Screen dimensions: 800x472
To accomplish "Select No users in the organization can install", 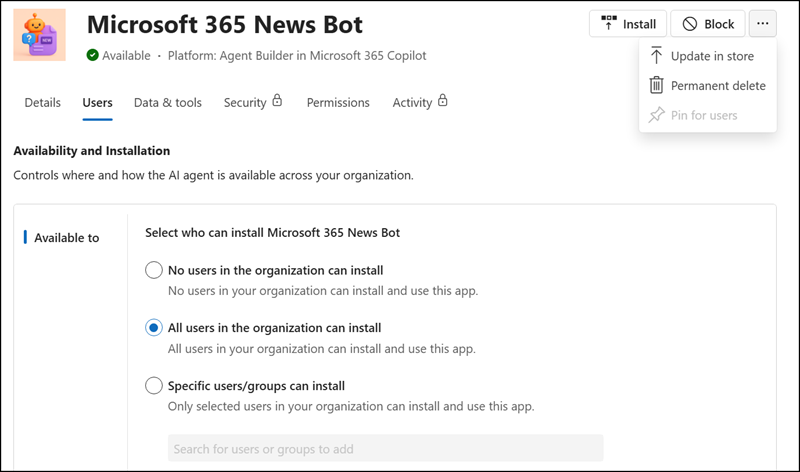I will pyautogui.click(x=154, y=270).
